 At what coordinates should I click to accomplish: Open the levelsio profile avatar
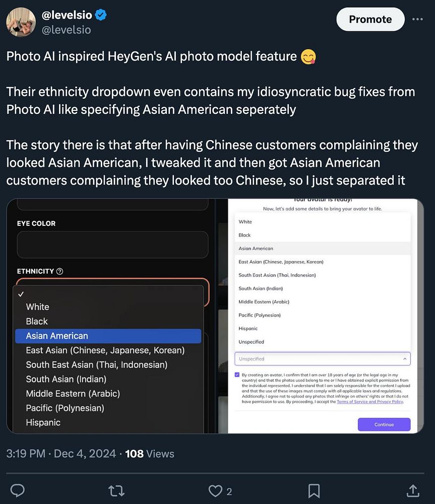coord(21,22)
